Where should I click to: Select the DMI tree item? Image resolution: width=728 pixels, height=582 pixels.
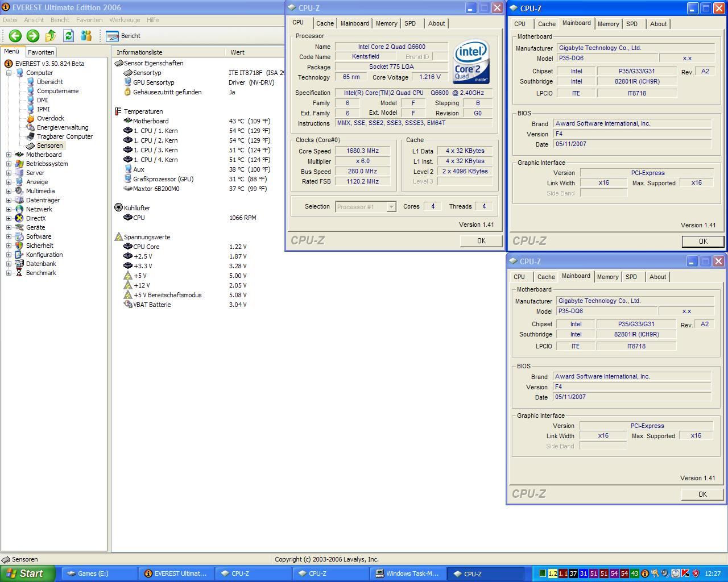(43, 100)
